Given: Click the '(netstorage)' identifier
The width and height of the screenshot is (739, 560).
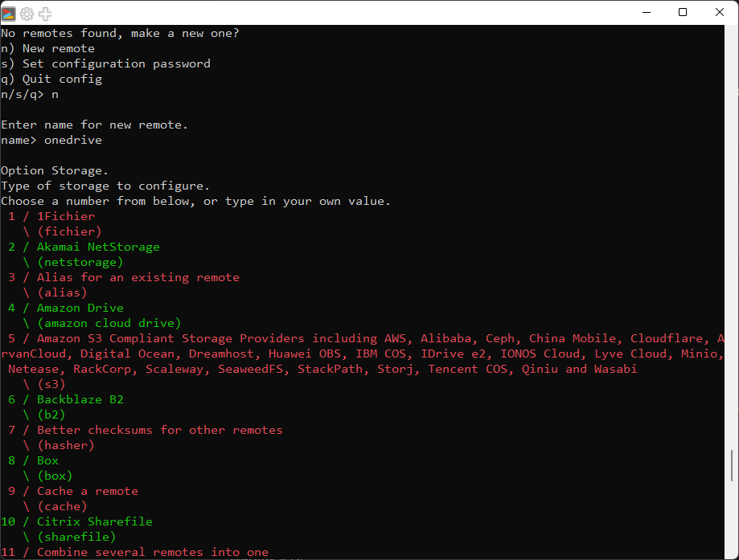Looking at the screenshot, I should click(x=80, y=262).
